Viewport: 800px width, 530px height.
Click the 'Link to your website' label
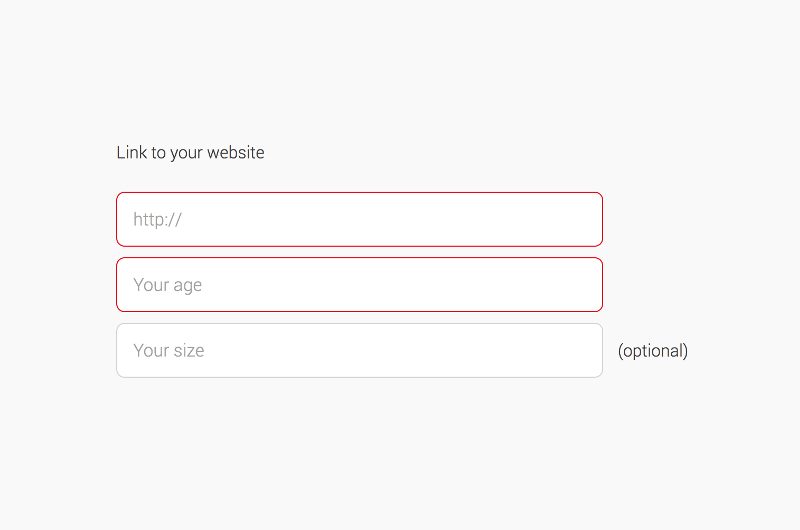[190, 153]
